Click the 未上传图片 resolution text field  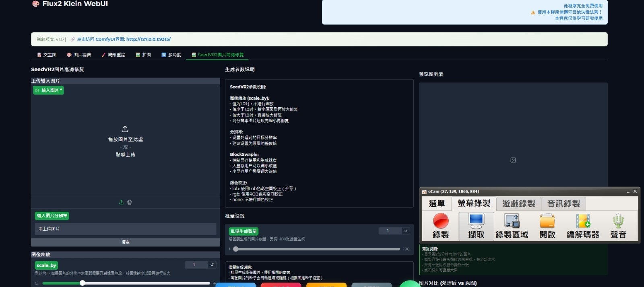(x=126, y=229)
